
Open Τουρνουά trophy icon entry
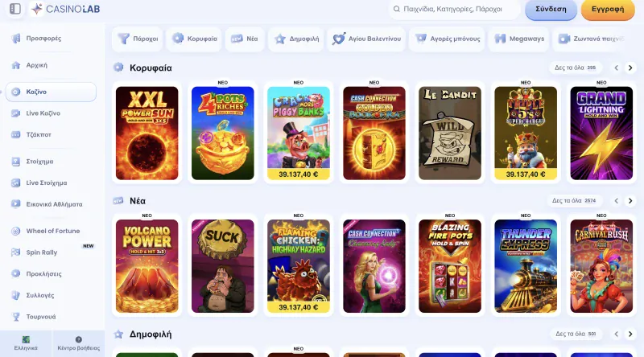15,317
